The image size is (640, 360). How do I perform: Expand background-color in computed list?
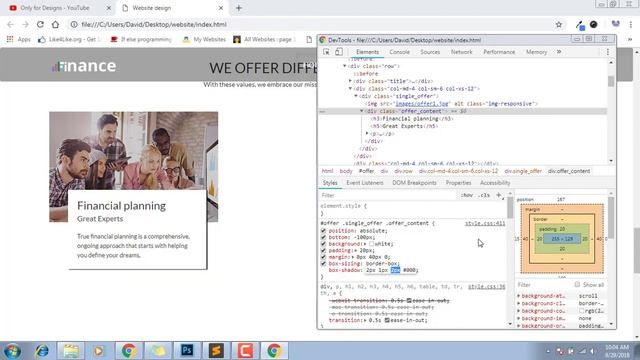519,311
